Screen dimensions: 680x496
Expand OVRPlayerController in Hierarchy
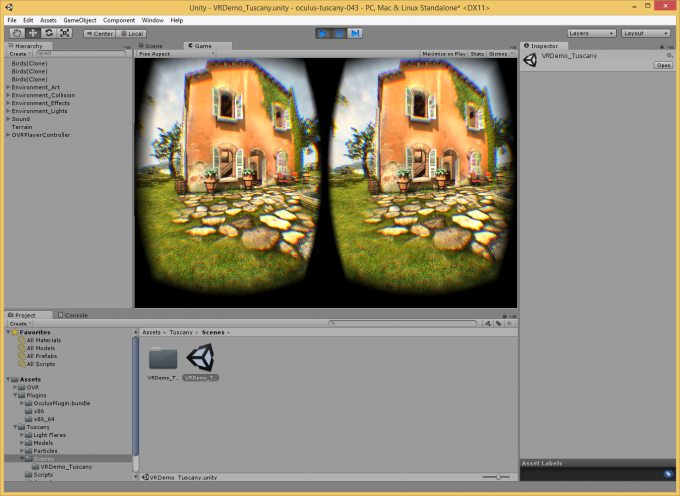pos(8,135)
